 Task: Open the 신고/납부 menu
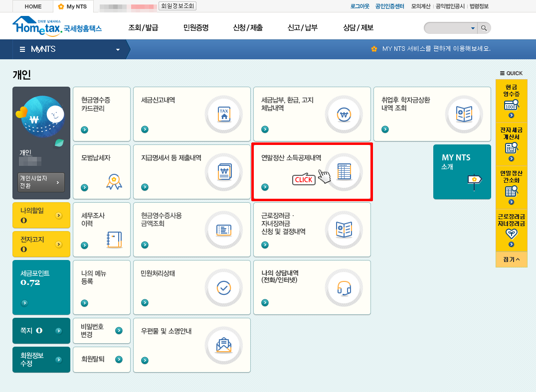pyautogui.click(x=302, y=28)
